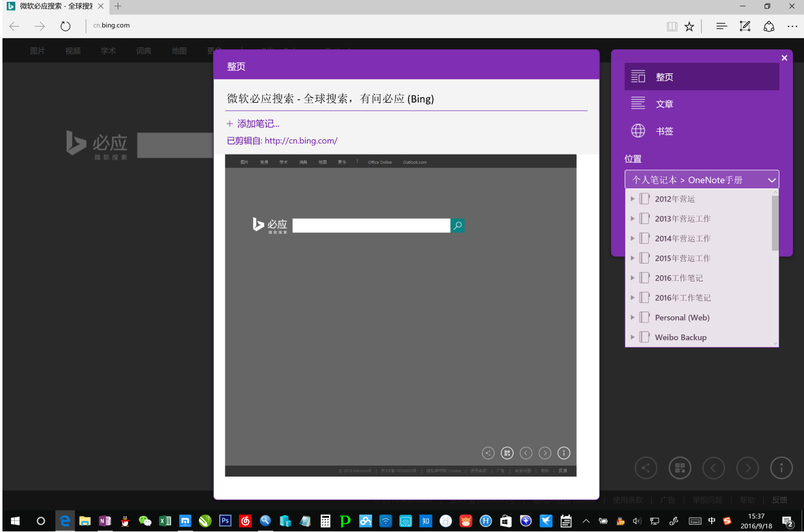
Task: Expand the 2016工作笔记 notebook
Action: [632, 278]
